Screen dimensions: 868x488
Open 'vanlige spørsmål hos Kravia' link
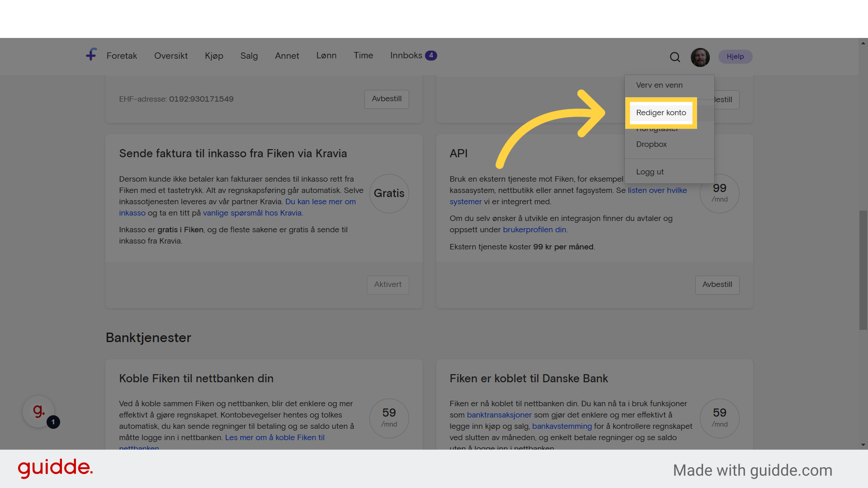coord(252,213)
